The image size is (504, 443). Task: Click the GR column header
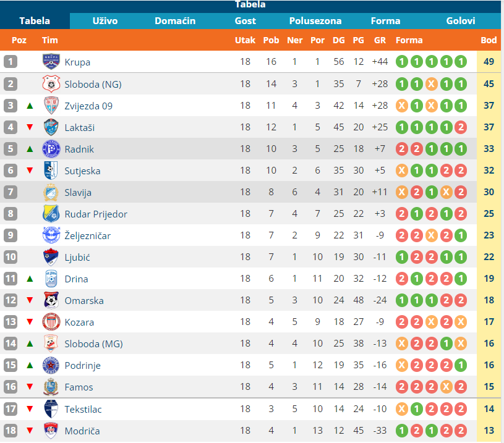(380, 40)
